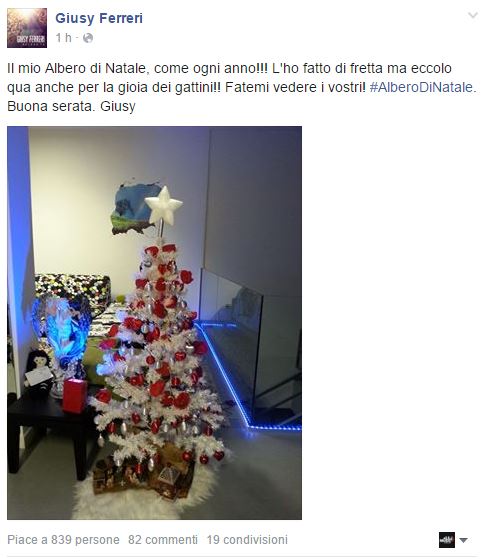This screenshot has height=559, width=485.
Task: Open Giusy Ferreri's profile picture thumbnail
Action: click(x=27, y=28)
